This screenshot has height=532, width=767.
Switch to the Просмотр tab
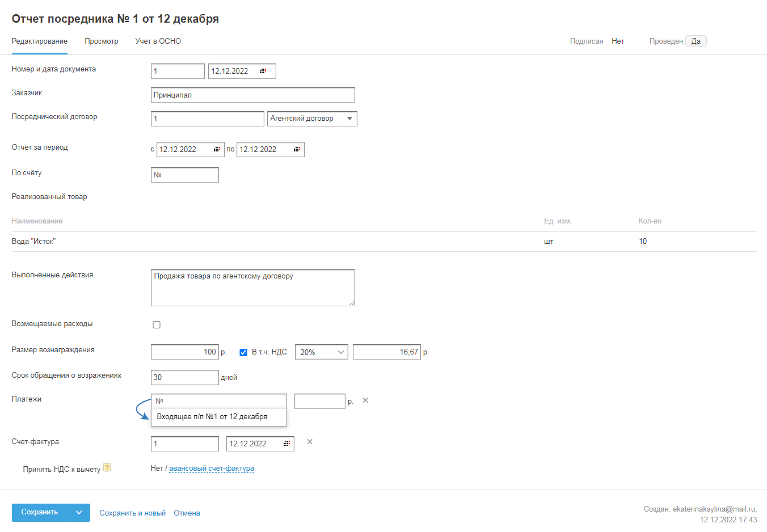point(102,41)
